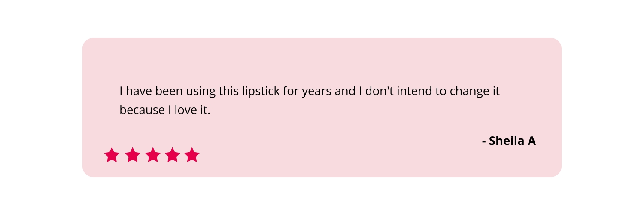This screenshot has height=215, width=644.
Task: Click the fifth (last) rating star
Action: [192, 155]
